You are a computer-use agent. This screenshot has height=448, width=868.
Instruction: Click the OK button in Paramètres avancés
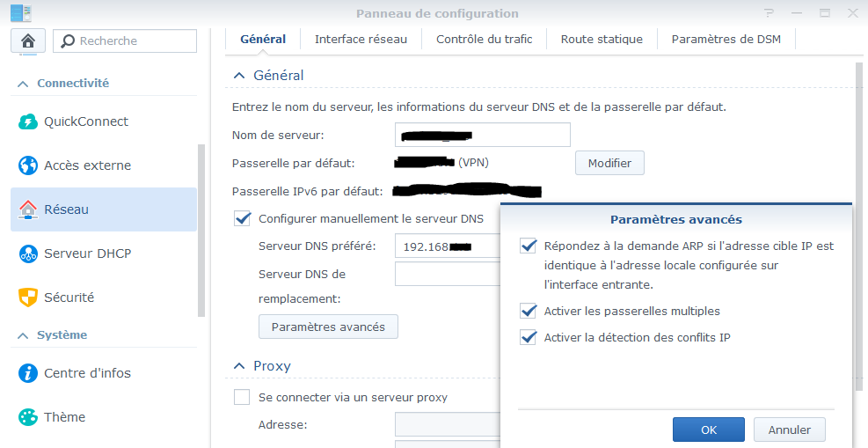click(x=709, y=430)
